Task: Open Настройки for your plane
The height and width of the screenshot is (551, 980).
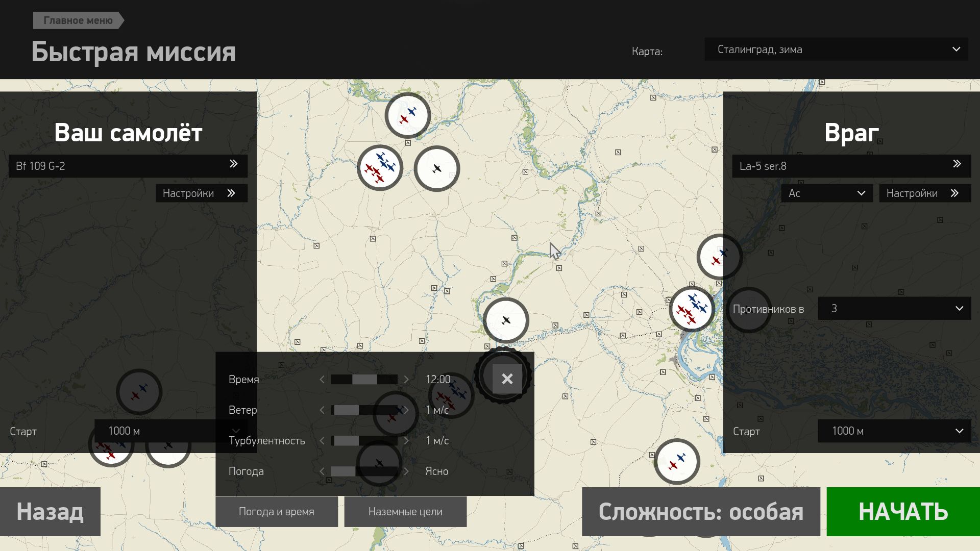Action: pos(202,193)
